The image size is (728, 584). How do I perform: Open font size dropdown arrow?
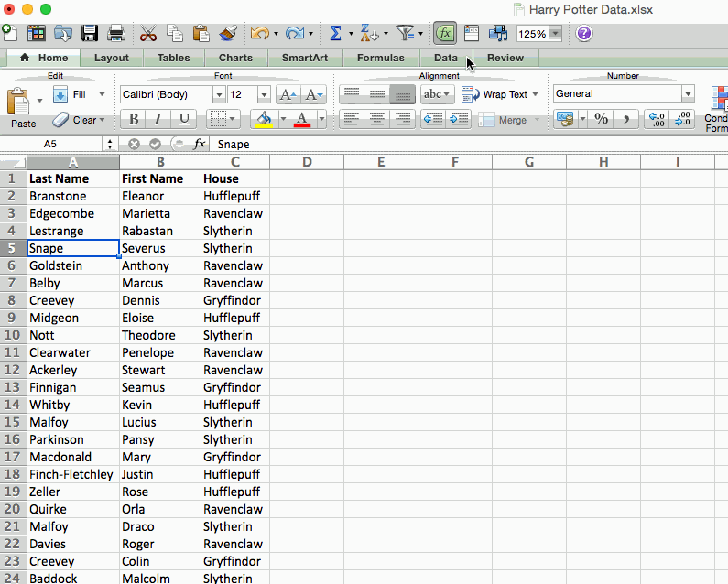[x=264, y=94]
